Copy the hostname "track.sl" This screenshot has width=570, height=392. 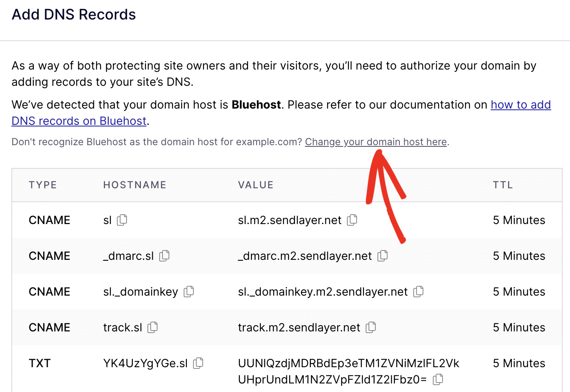(152, 327)
